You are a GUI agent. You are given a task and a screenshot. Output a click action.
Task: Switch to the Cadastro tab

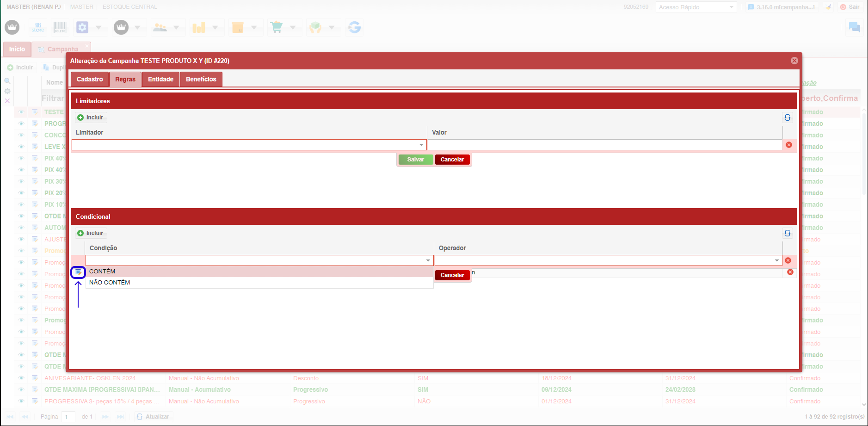point(90,79)
